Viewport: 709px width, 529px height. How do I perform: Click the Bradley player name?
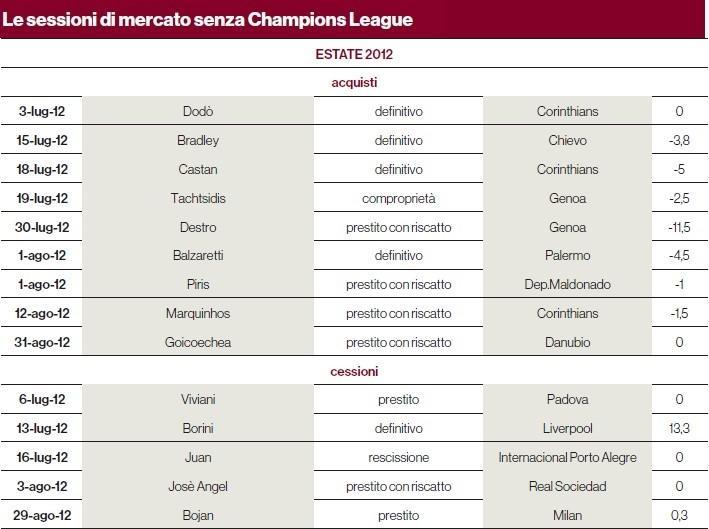point(198,140)
